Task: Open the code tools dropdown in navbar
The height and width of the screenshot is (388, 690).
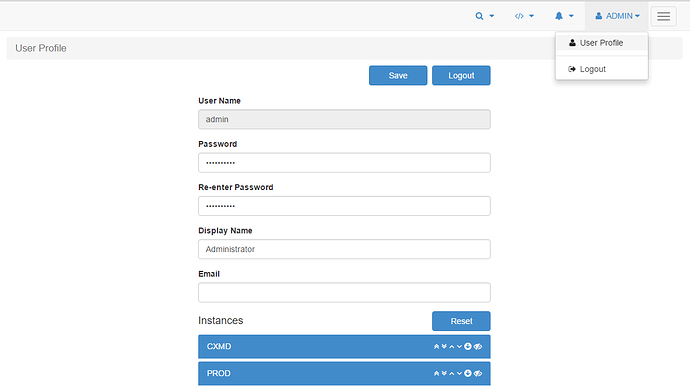Action: point(524,16)
